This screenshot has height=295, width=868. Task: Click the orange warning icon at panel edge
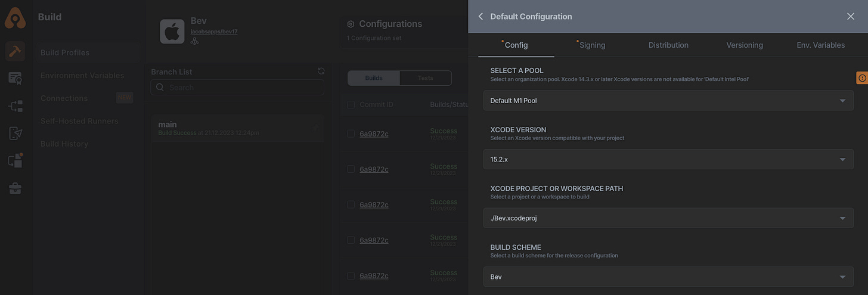pos(862,78)
